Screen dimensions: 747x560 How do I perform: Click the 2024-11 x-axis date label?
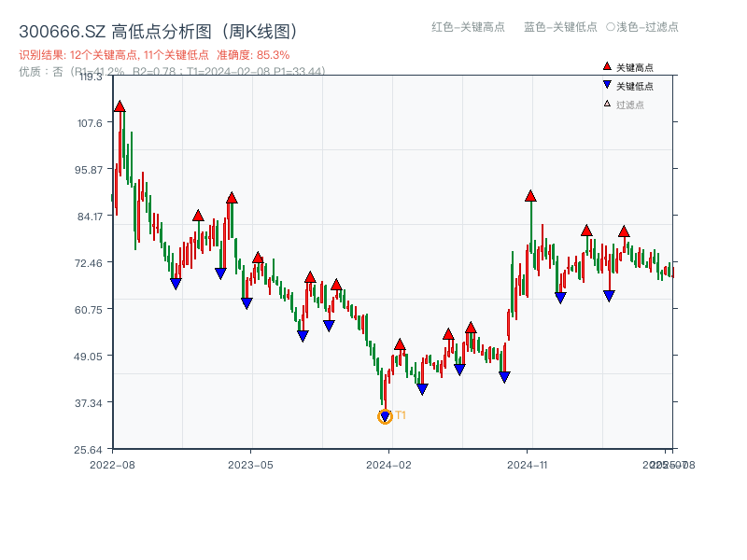point(527,465)
